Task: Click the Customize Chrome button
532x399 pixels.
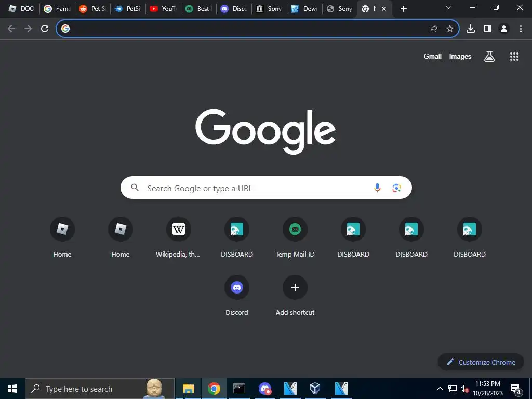Action: coord(481,362)
